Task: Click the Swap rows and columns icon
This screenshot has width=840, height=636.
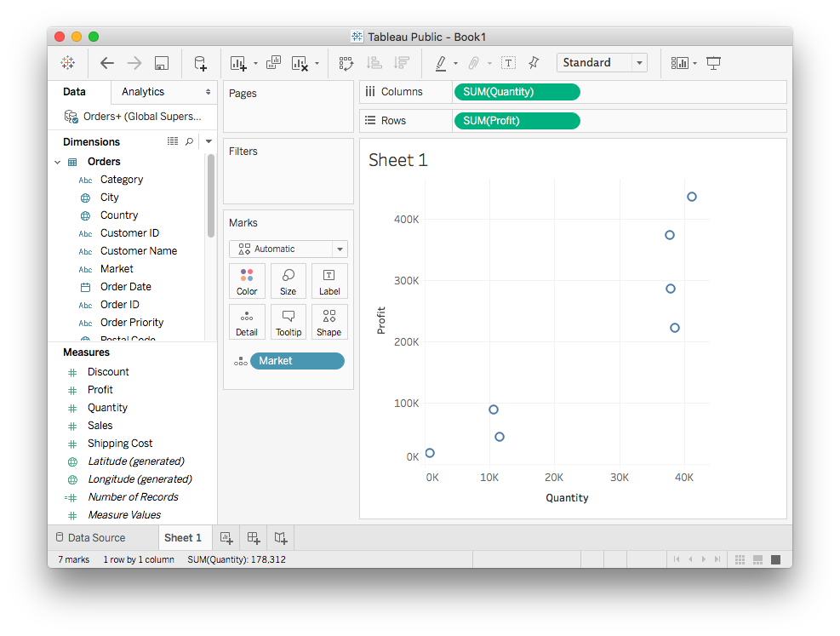Action: coord(346,63)
